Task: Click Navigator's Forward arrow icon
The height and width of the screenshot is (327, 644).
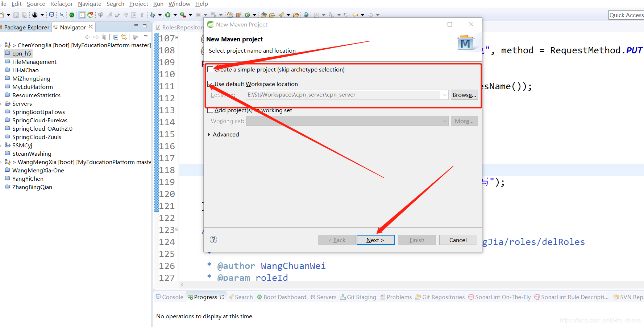Action: coord(96,37)
